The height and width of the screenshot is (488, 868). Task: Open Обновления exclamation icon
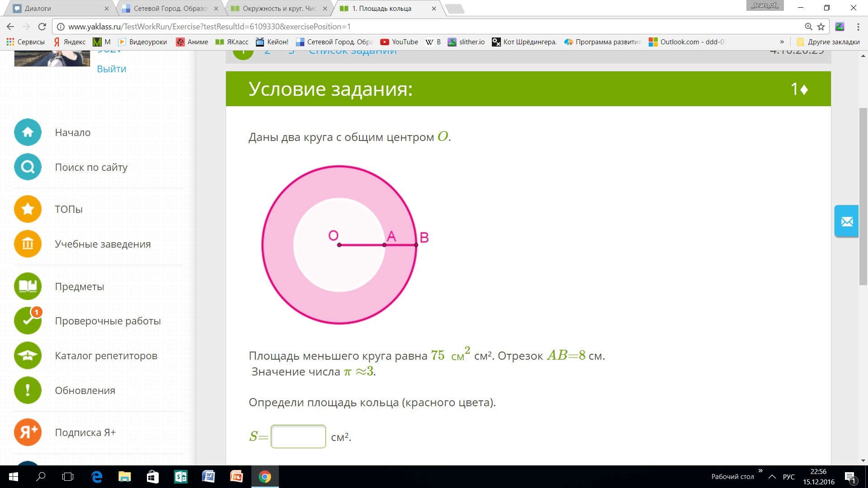coord(28,390)
